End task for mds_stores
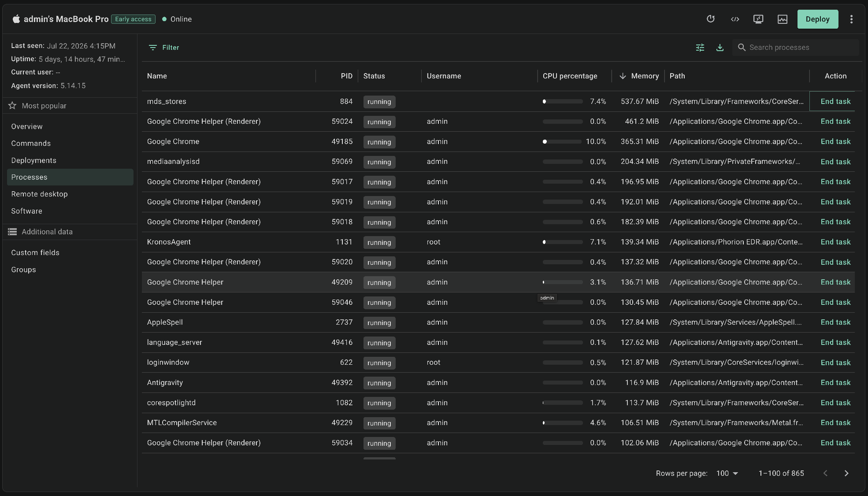This screenshot has width=868, height=496. point(835,101)
